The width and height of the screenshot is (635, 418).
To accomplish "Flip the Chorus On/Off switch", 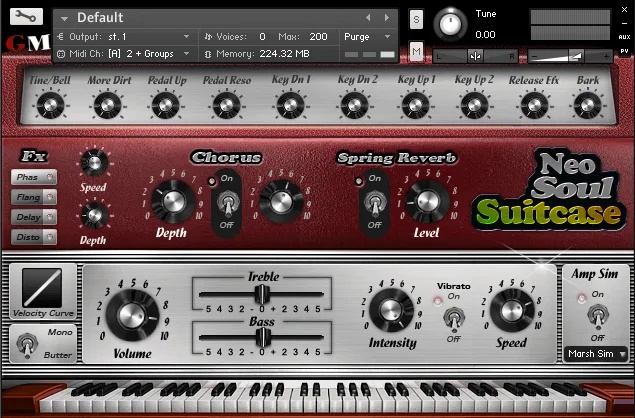I will click(x=228, y=203).
